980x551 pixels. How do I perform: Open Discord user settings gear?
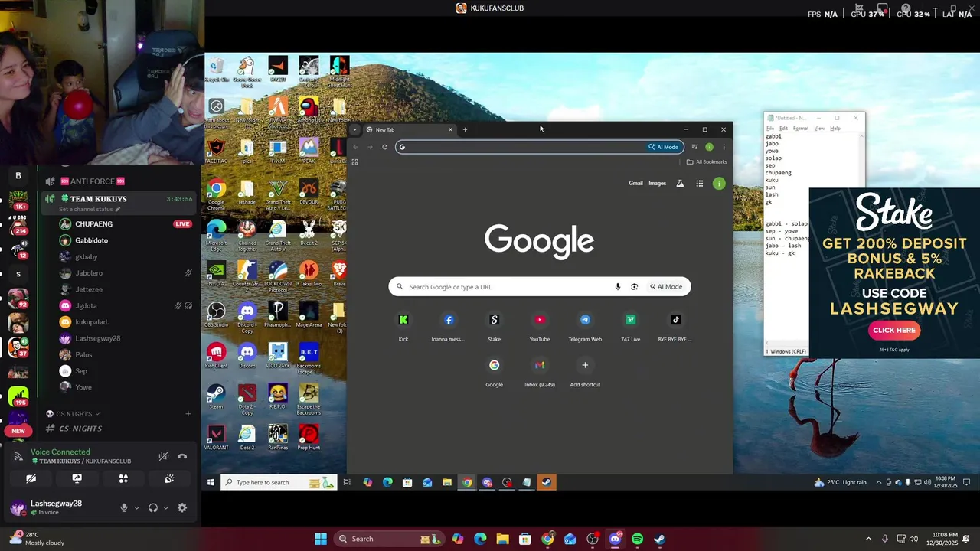pos(182,507)
